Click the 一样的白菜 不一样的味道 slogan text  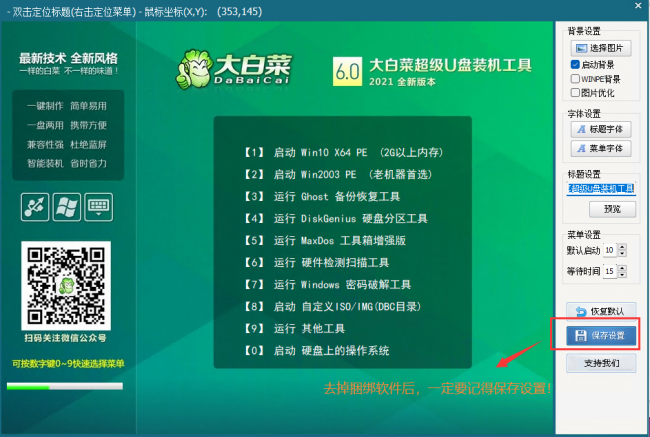tap(69, 71)
